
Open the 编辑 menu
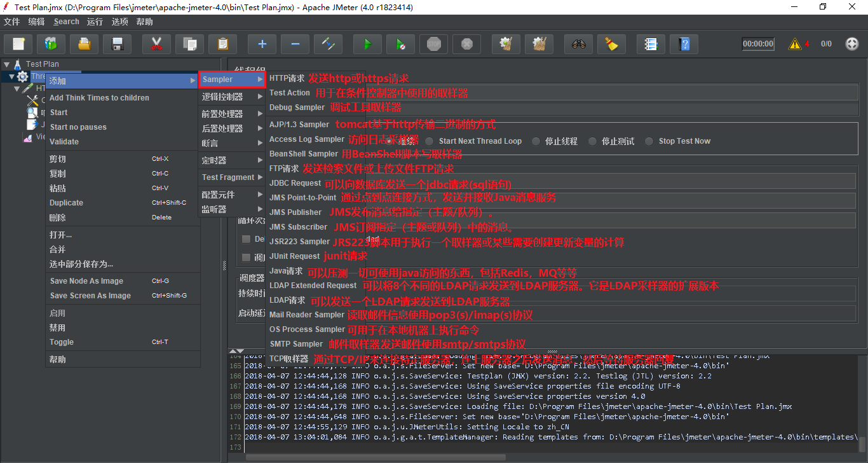[36, 22]
